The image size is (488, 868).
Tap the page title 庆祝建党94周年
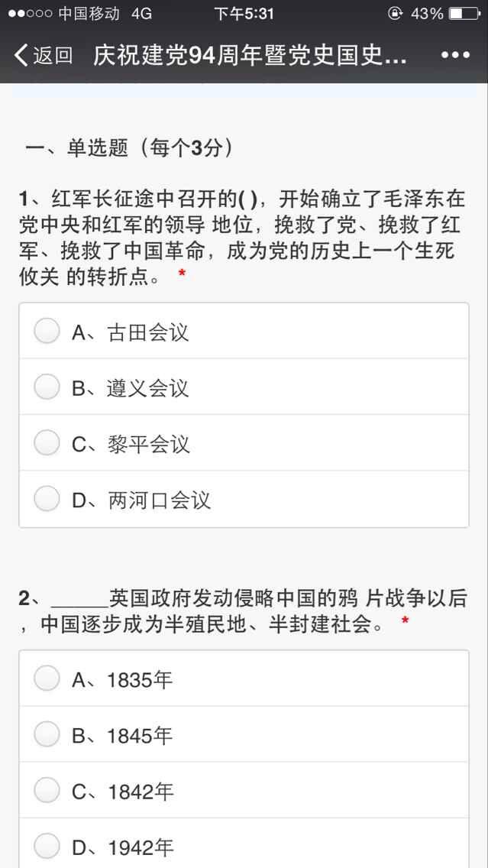pos(250,55)
